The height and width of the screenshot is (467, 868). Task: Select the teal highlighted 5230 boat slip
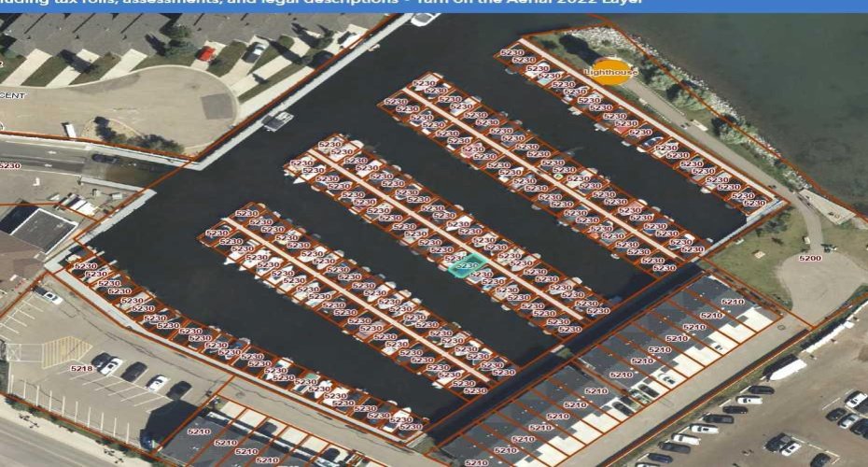(468, 265)
